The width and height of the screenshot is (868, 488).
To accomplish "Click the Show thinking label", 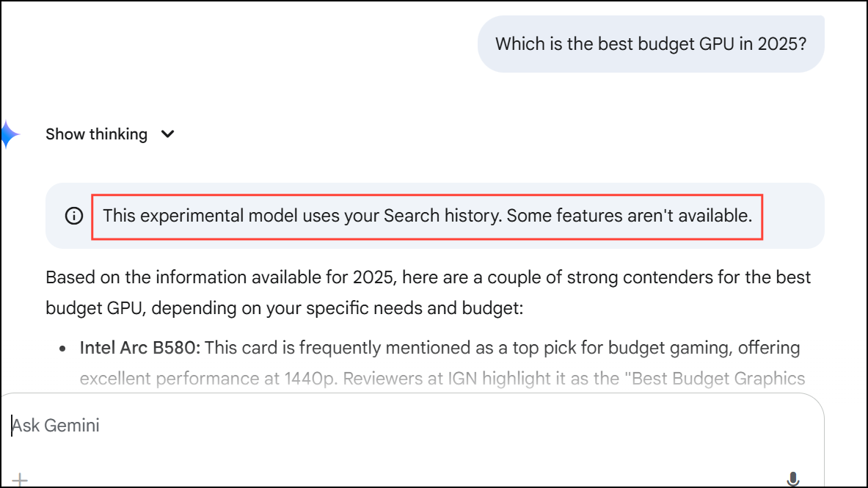I will [x=96, y=134].
